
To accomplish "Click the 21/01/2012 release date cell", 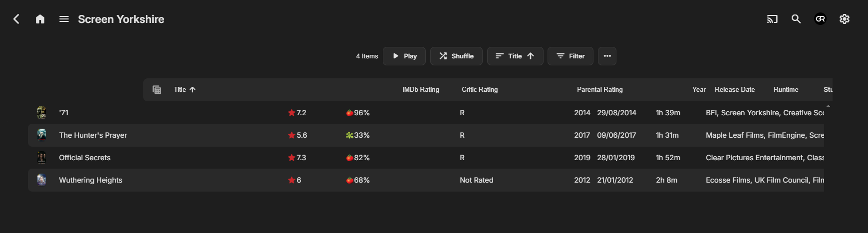I will click(615, 180).
